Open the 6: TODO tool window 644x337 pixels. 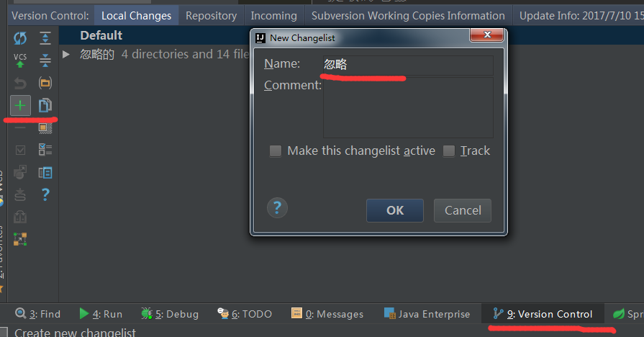pos(245,314)
